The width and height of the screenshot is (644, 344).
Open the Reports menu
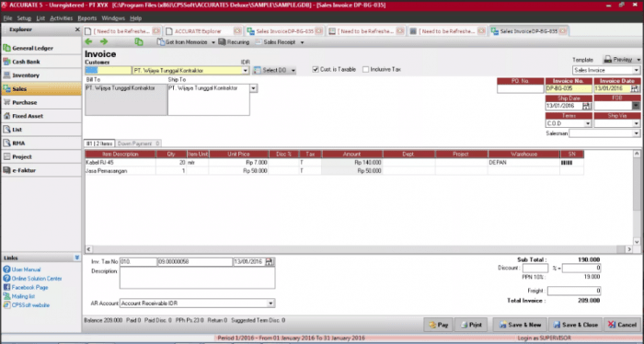(x=87, y=18)
